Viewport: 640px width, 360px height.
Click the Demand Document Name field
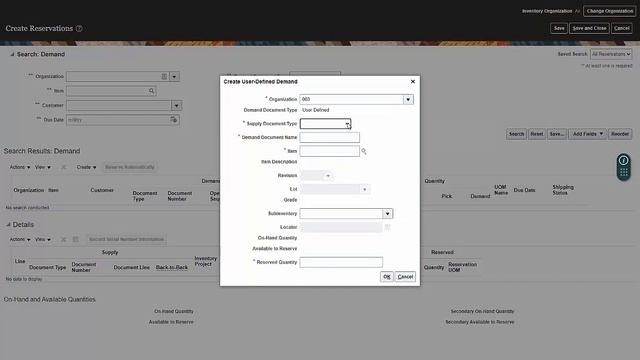click(x=330, y=137)
